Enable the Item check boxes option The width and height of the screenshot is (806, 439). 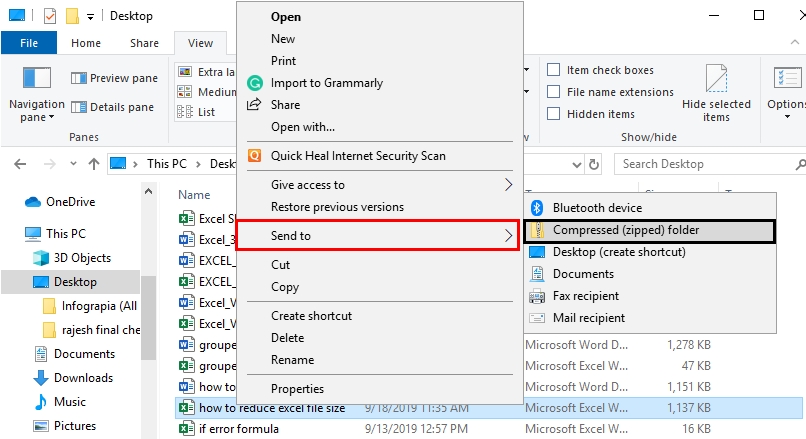click(553, 70)
